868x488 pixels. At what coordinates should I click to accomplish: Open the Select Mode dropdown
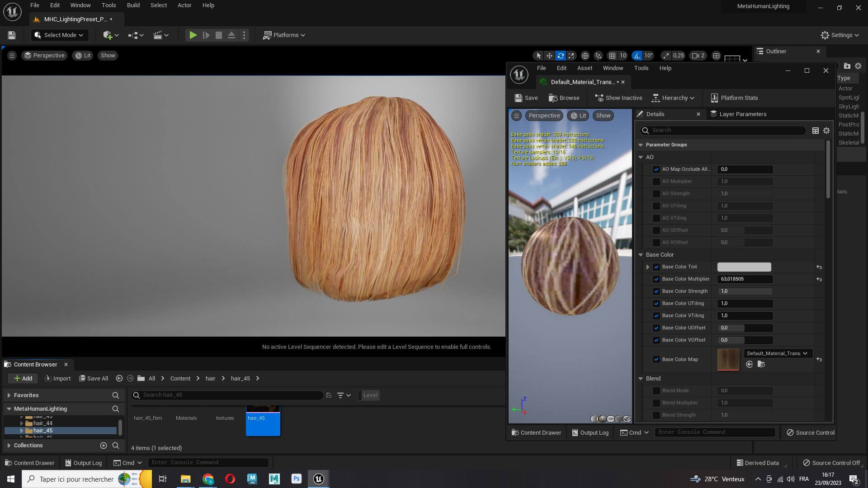60,35
